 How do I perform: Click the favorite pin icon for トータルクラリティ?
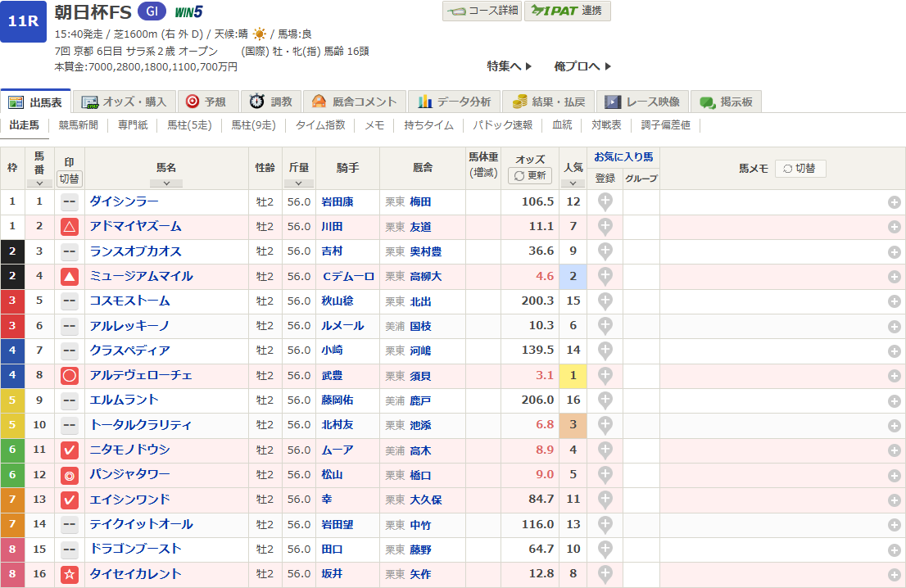(605, 425)
